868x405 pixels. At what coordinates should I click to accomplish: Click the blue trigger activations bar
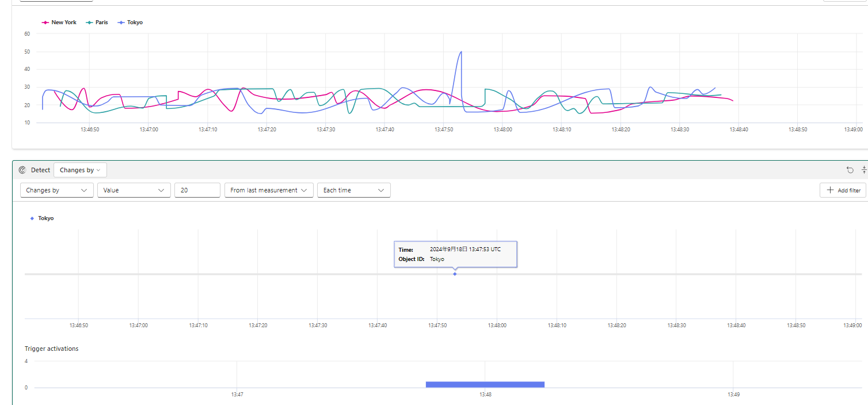[x=485, y=384]
